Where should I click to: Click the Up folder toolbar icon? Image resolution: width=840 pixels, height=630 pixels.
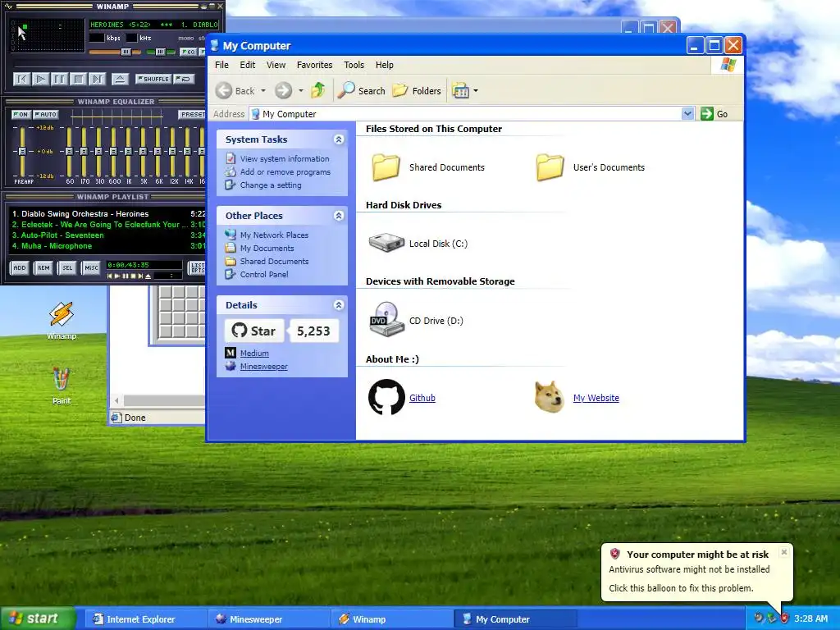coord(318,90)
